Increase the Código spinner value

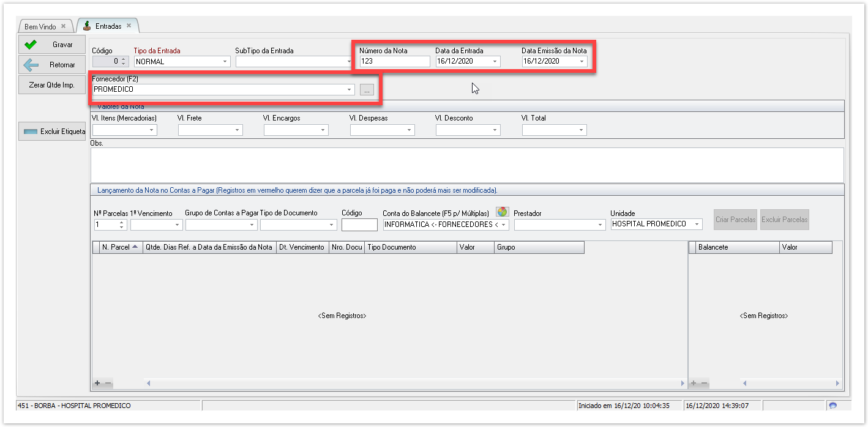point(123,59)
